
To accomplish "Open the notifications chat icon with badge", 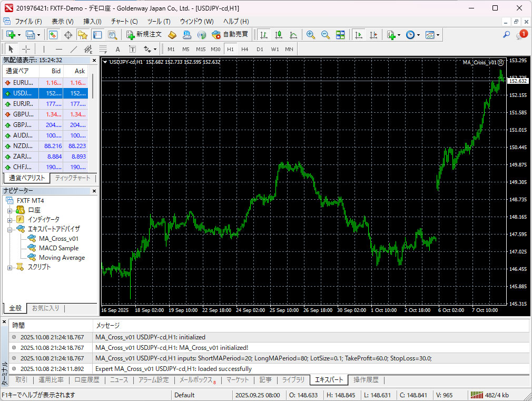I will click(521, 35).
